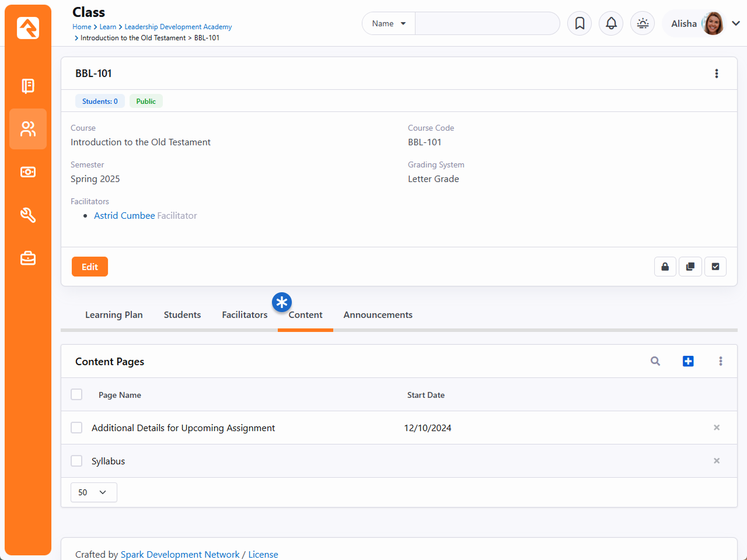Expand the Alisha user menu chevron
Viewport: 747px width, 560px height.
pyautogui.click(x=736, y=23)
